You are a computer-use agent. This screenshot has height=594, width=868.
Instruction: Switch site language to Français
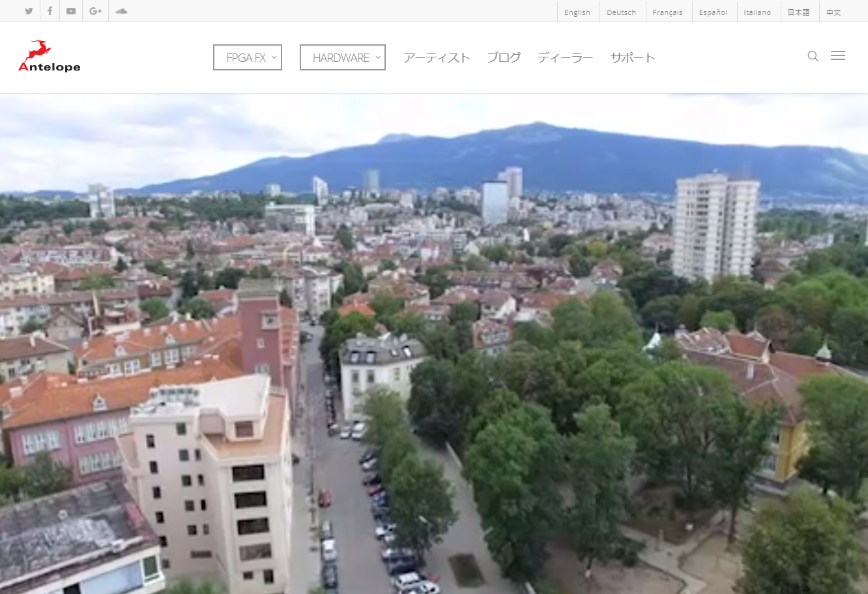pos(667,12)
